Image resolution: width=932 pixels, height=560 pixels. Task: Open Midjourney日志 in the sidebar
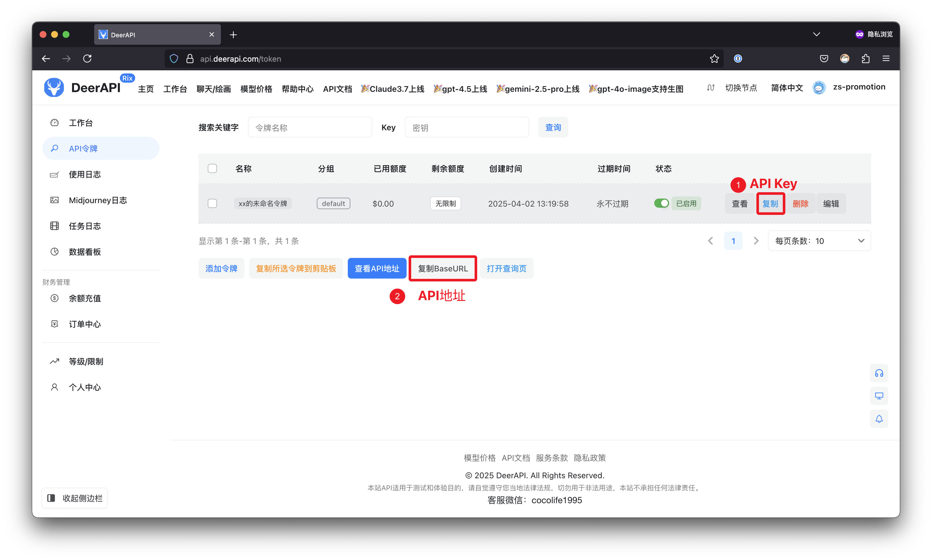coord(101,200)
